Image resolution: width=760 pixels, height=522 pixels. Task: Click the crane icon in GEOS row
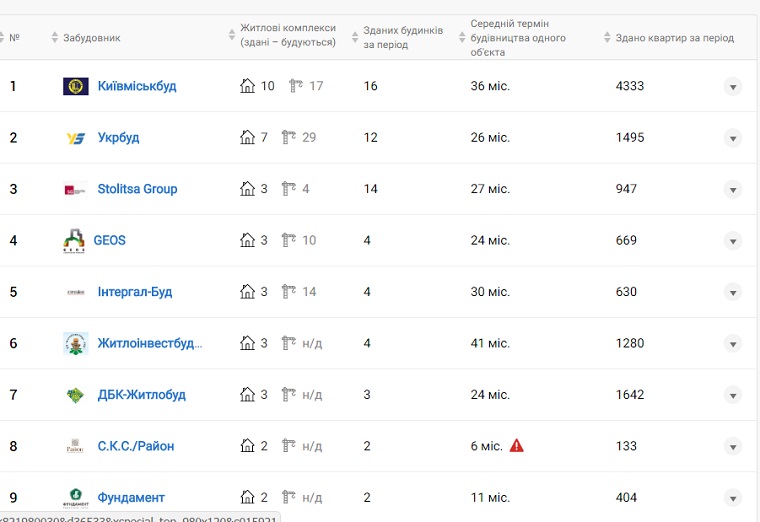coord(289,240)
